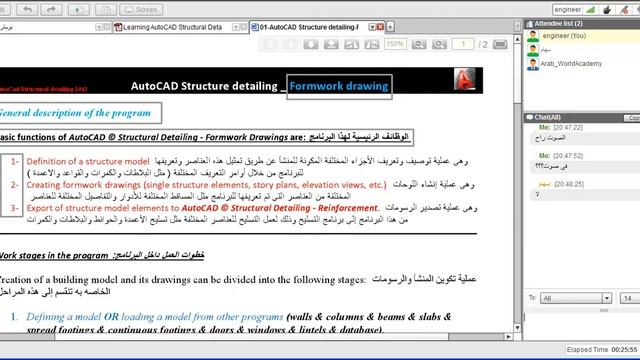Screen dimensions: 640x360
Task: Click Defining a model OR loading text
Action: tap(154, 317)
